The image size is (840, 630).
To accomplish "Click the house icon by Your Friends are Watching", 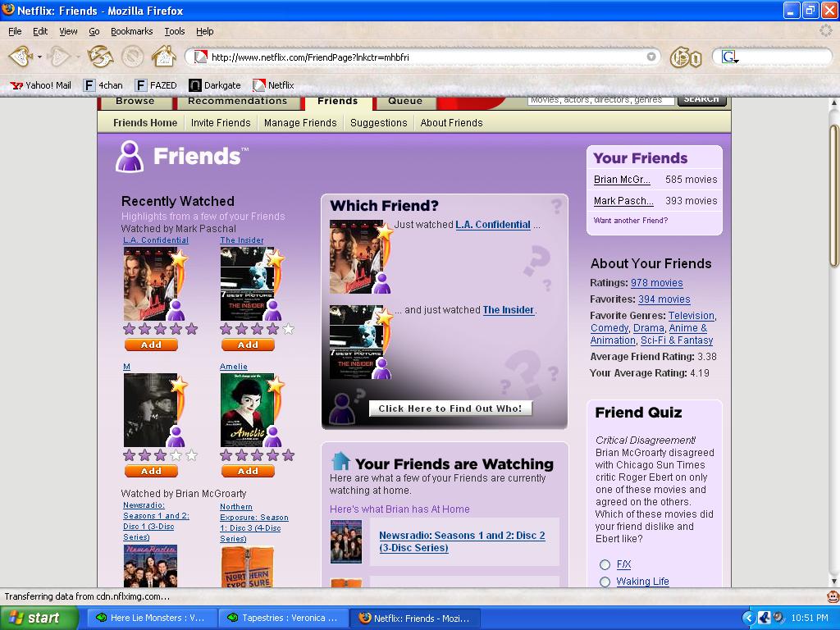I will pyautogui.click(x=340, y=462).
